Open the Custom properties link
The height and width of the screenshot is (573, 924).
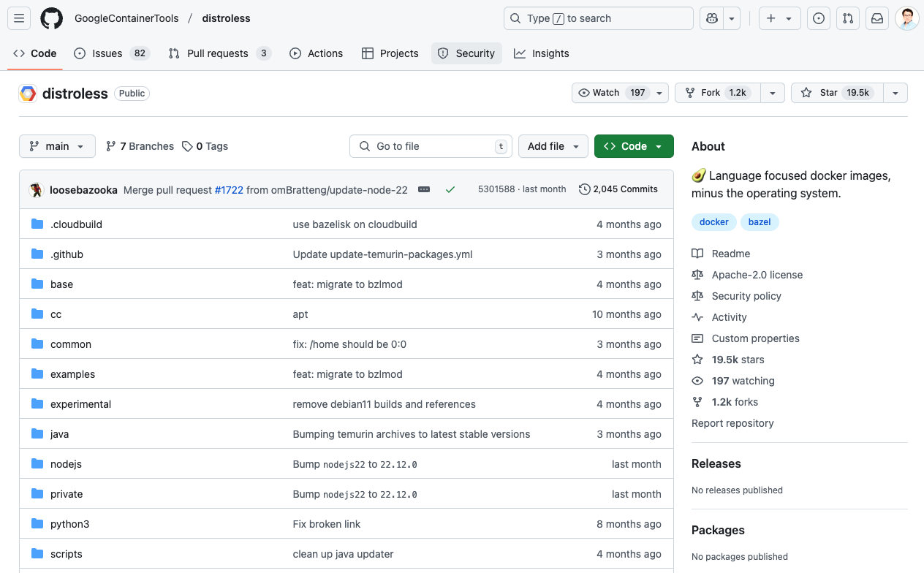point(746,338)
